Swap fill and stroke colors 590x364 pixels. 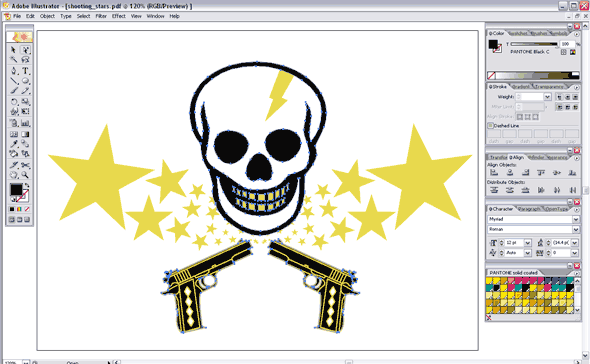pos(27,185)
